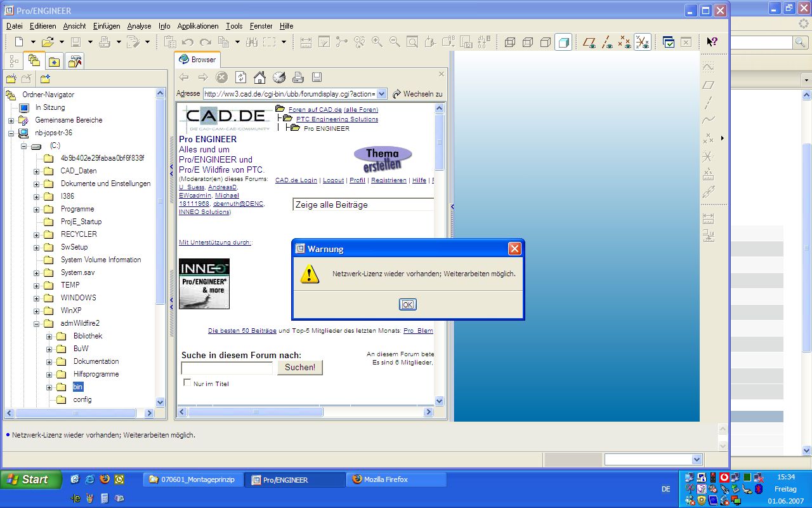The height and width of the screenshot is (508, 812).
Task: Click the context help cursor question-mark icon
Action: coord(712,42)
